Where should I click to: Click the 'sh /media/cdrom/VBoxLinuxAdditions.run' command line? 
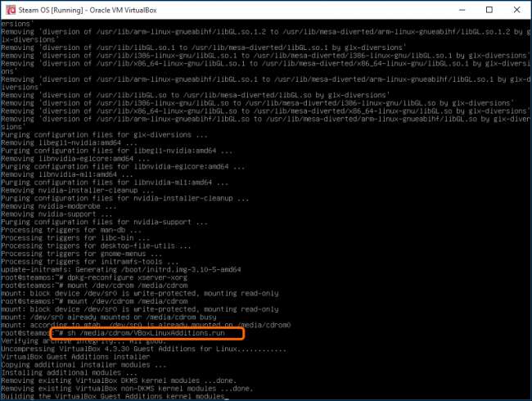[x=146, y=333]
